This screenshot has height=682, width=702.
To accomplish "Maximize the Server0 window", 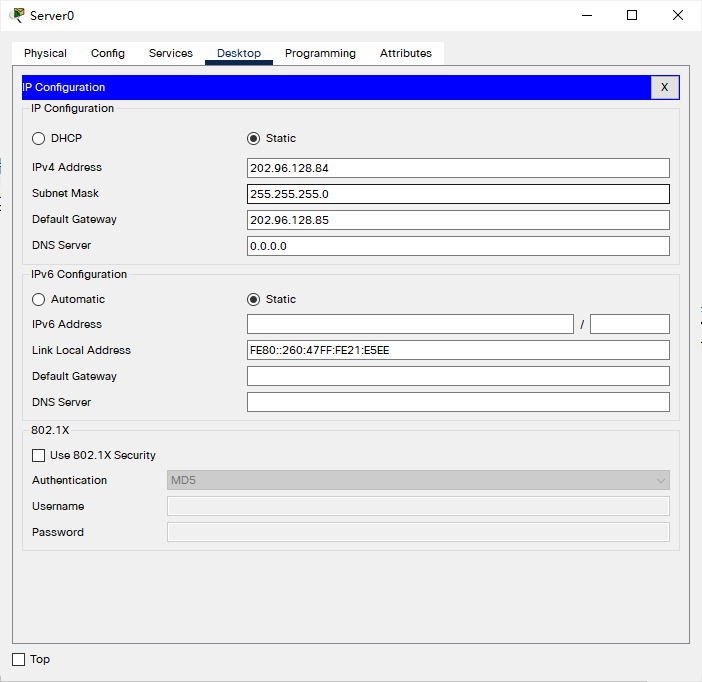I will [x=632, y=15].
